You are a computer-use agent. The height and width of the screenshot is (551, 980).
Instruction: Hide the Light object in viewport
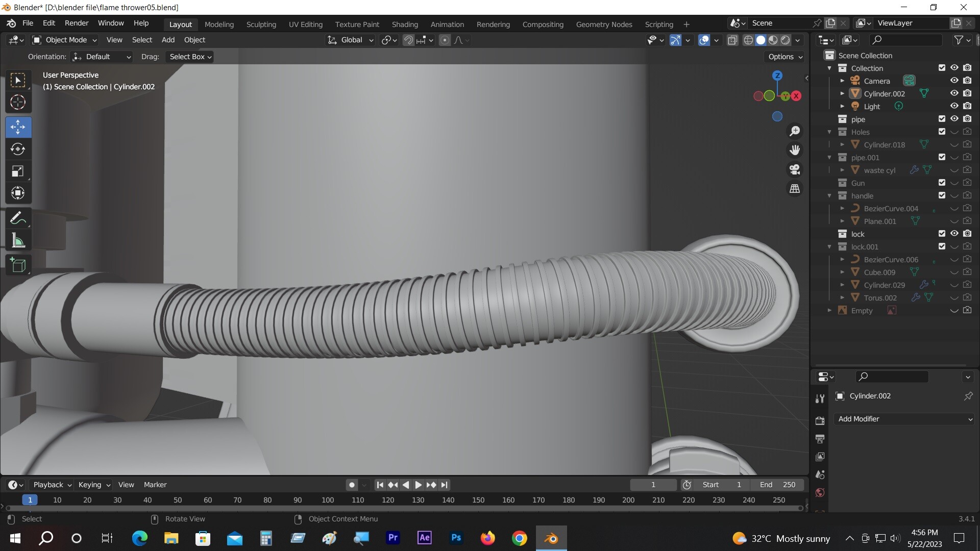click(x=954, y=106)
